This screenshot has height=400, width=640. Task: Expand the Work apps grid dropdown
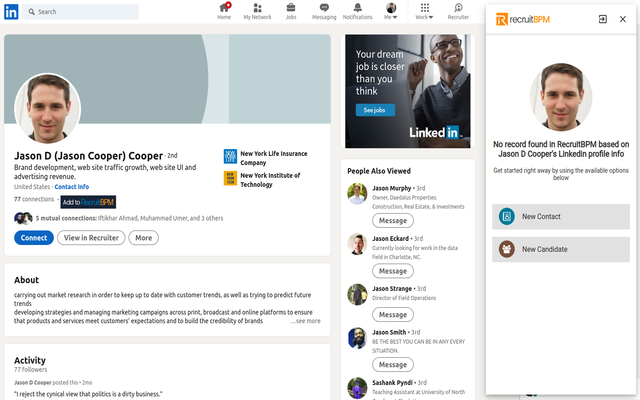424,11
